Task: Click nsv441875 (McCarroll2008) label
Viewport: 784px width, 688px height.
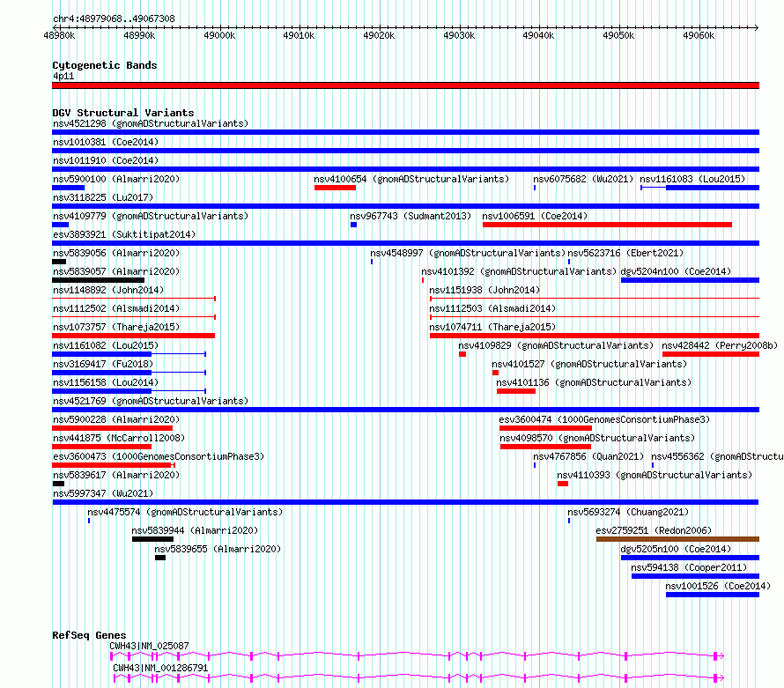Action: point(119,438)
